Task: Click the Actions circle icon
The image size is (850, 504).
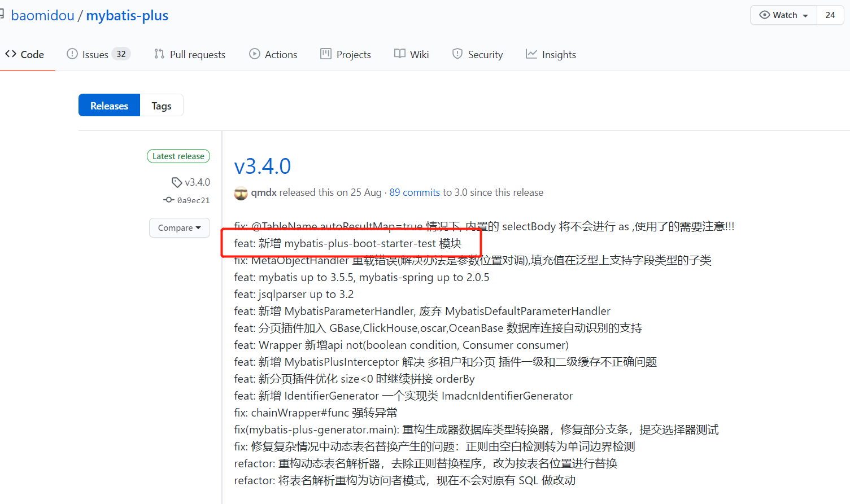Action: pyautogui.click(x=255, y=54)
